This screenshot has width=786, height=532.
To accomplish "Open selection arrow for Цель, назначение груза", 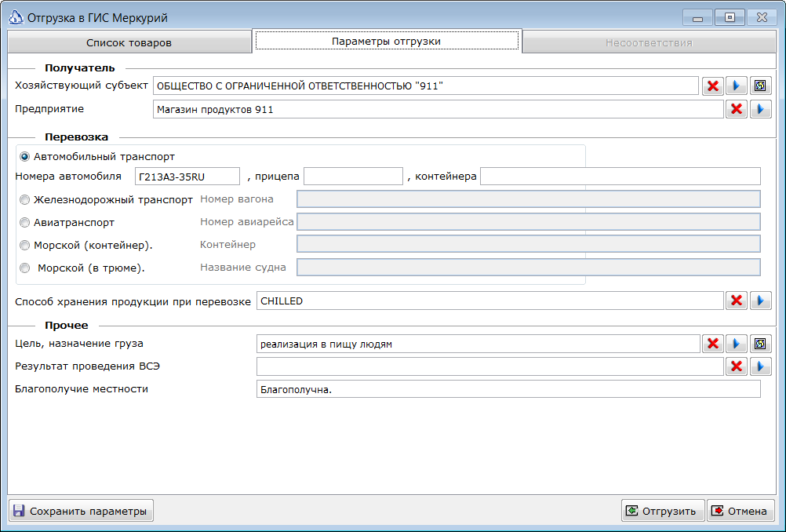I will (737, 344).
